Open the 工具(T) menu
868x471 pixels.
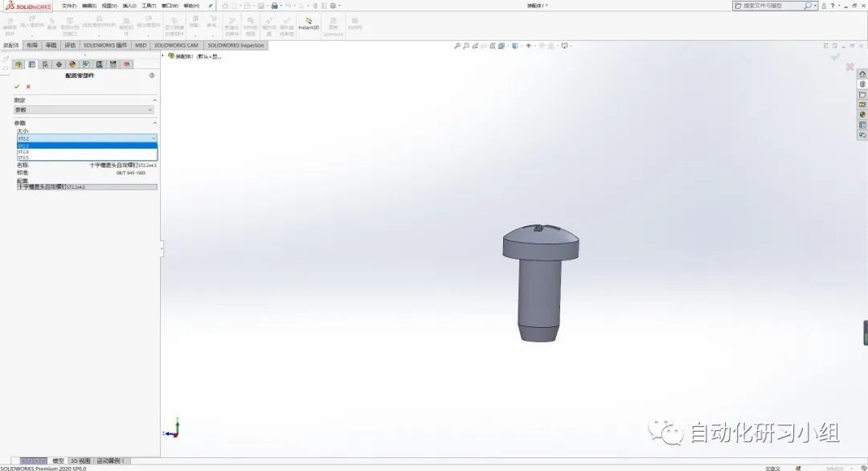click(x=149, y=6)
